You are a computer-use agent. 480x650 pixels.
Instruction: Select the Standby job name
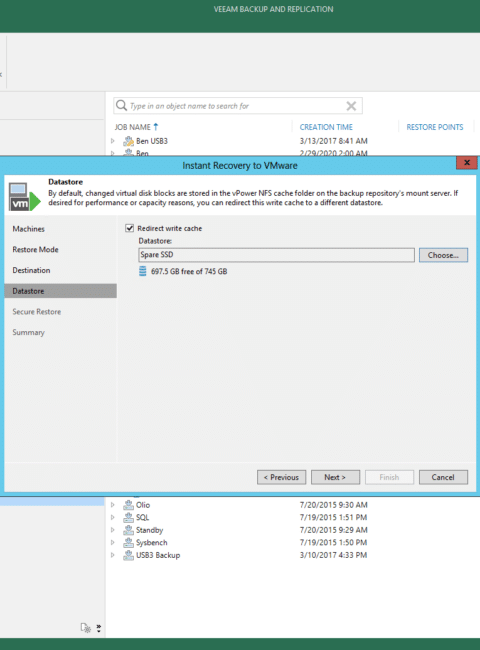150,530
